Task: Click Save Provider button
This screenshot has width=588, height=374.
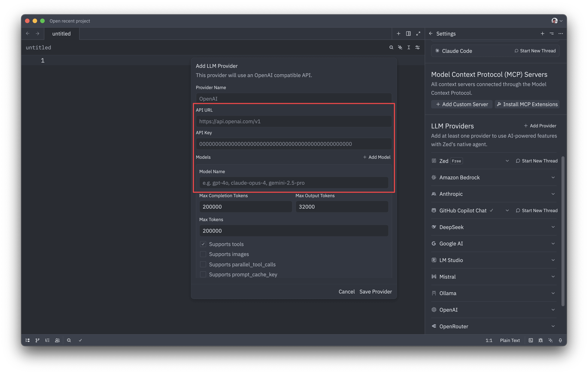Action: (x=376, y=292)
